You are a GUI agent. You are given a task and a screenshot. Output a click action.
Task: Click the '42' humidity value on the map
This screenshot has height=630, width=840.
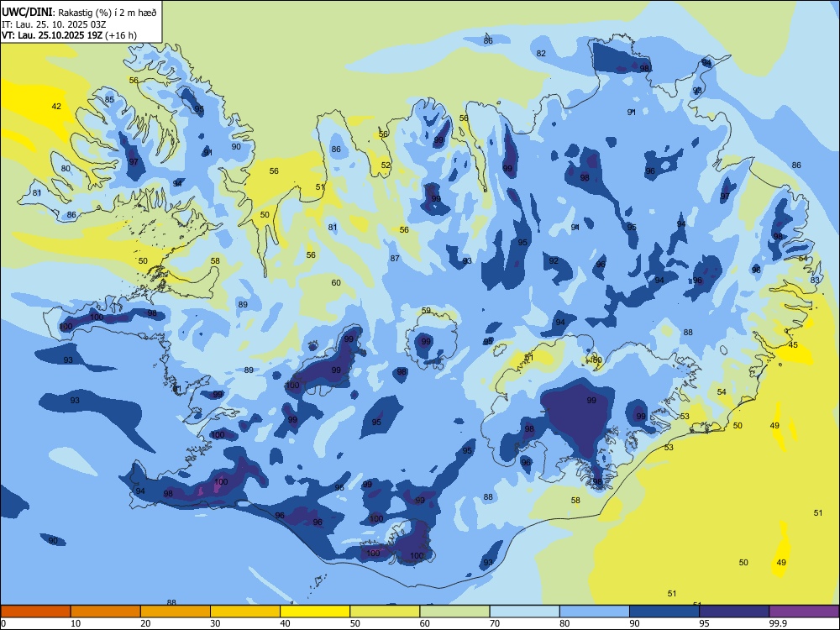pos(56,107)
